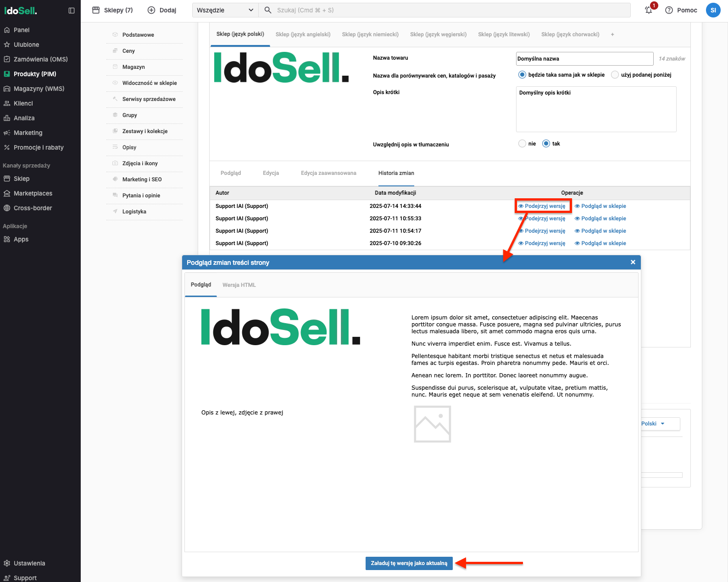The image size is (728, 582).
Task: Click the Analiza chart icon
Action: pos(7,118)
